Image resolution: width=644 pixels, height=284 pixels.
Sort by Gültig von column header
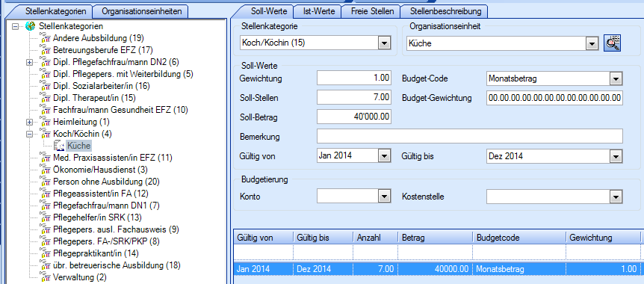pyautogui.click(x=263, y=238)
